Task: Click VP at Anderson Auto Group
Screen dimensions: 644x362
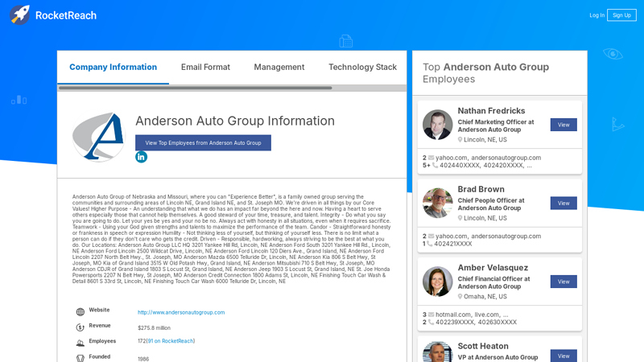Action: [497, 357]
